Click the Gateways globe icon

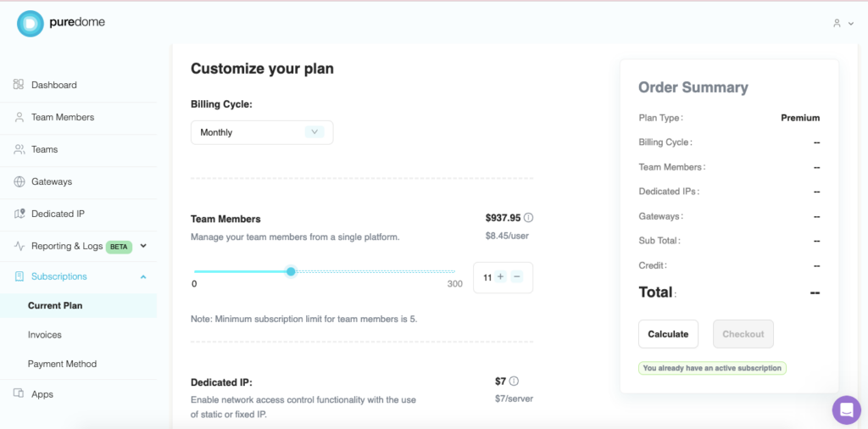[x=19, y=181]
